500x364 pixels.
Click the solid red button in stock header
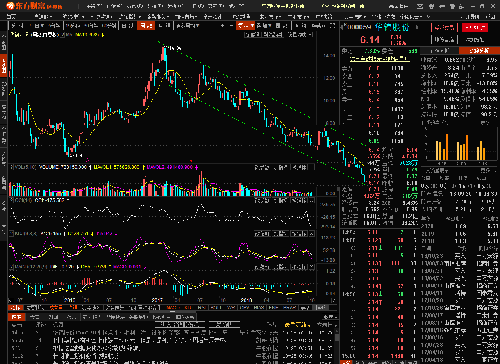(x=475, y=27)
